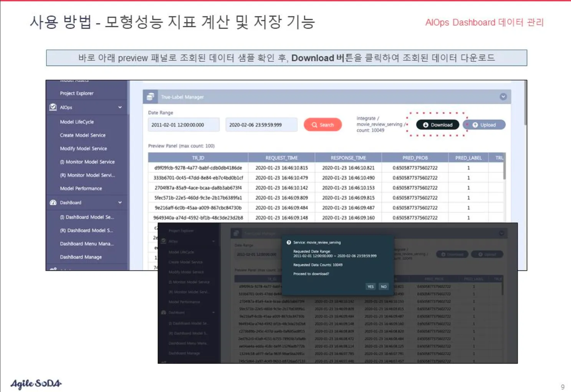This screenshot has height=392, width=571.
Task: Click the DashBoard palette icon in sidebar
Action: tap(53, 203)
